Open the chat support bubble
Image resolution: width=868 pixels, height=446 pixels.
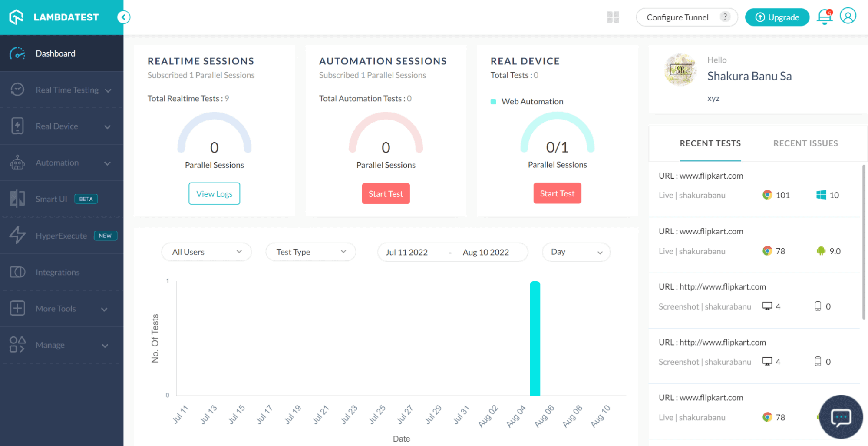841,417
